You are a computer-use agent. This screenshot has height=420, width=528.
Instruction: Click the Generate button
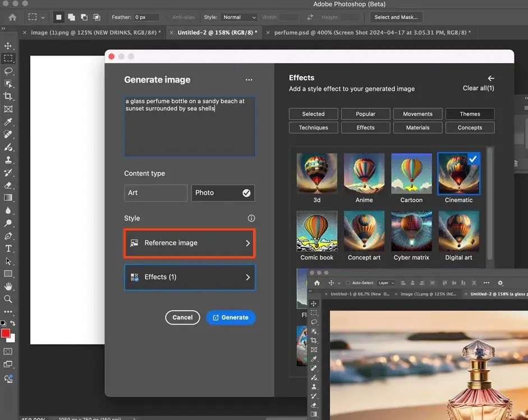(x=231, y=317)
